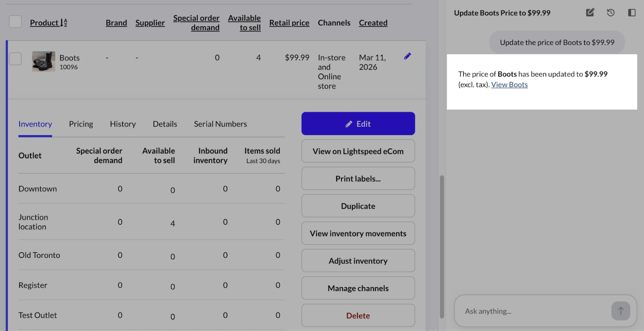Viewport: 644px width, 331px height.
Task: Click the Junction location outlet row
Action: [x=151, y=222]
